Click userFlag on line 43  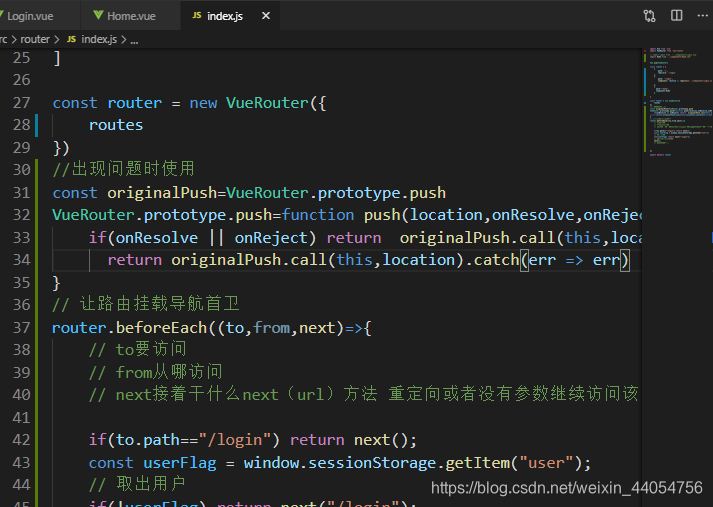click(180, 463)
